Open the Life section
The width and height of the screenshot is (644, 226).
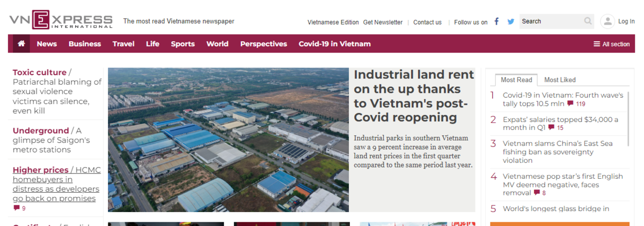[152, 44]
